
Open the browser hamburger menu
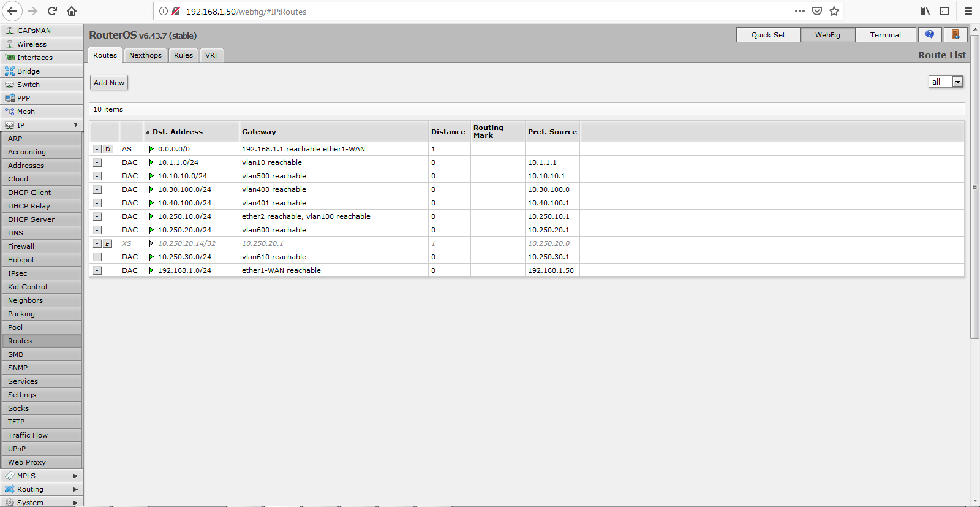[x=968, y=11]
